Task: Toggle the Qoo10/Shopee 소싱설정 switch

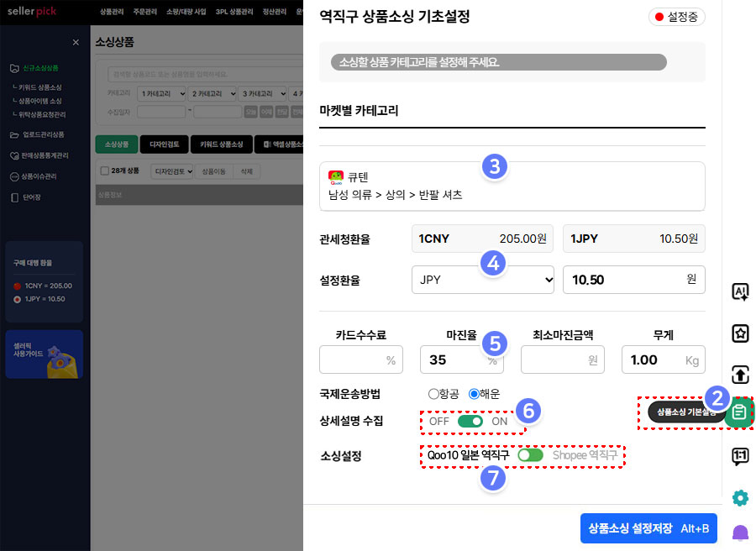Action: (x=530, y=455)
